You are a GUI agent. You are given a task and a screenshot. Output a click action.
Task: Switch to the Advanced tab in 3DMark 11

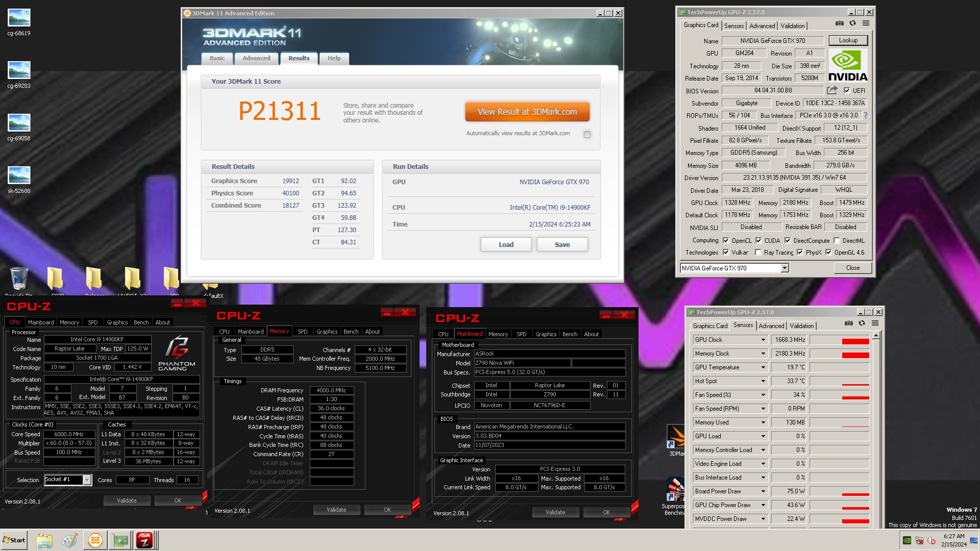(256, 58)
